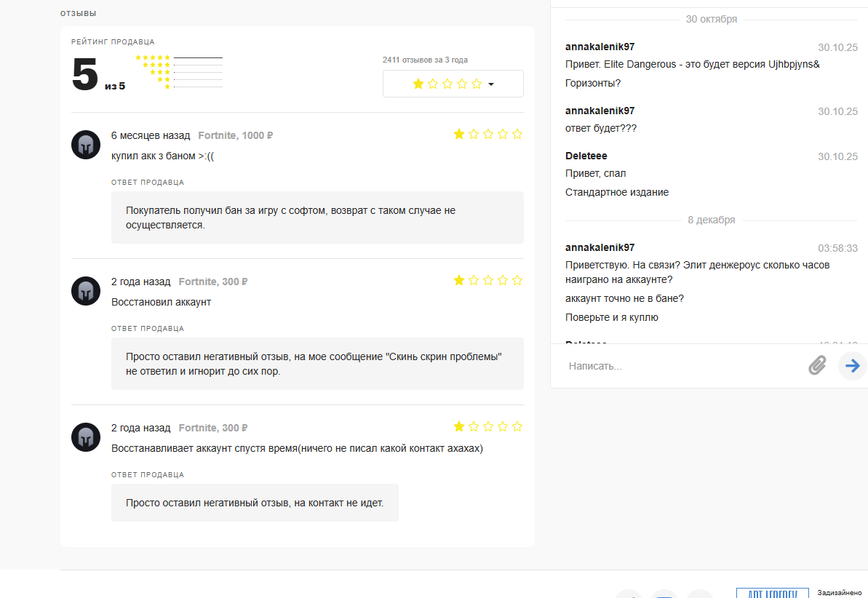Click the Art Lebedev logo in the footer
The width and height of the screenshot is (868, 598).
(x=772, y=592)
